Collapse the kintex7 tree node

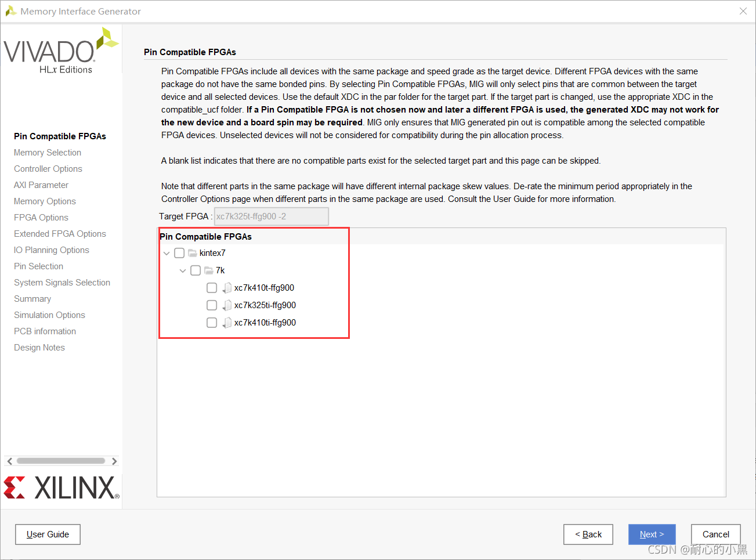click(x=167, y=254)
